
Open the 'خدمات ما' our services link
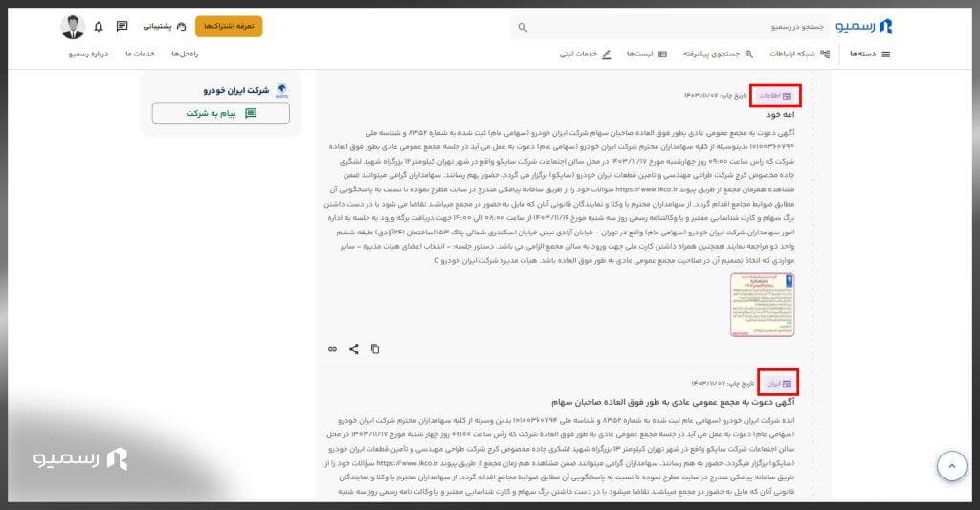140,54
